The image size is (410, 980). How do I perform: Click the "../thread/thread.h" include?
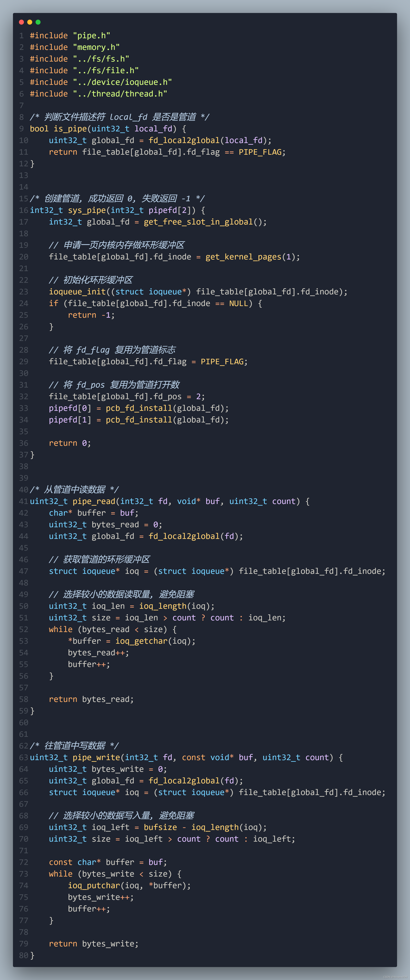(99, 94)
